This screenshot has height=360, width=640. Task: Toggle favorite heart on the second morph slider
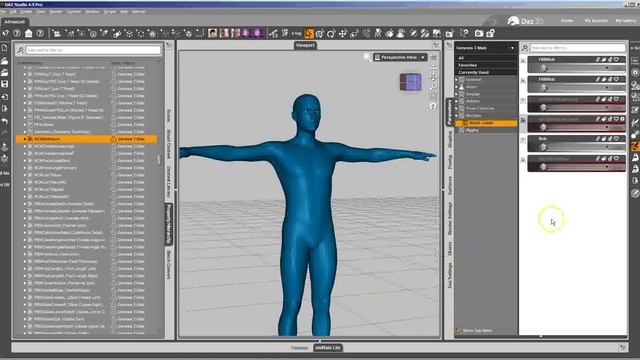(x=616, y=79)
